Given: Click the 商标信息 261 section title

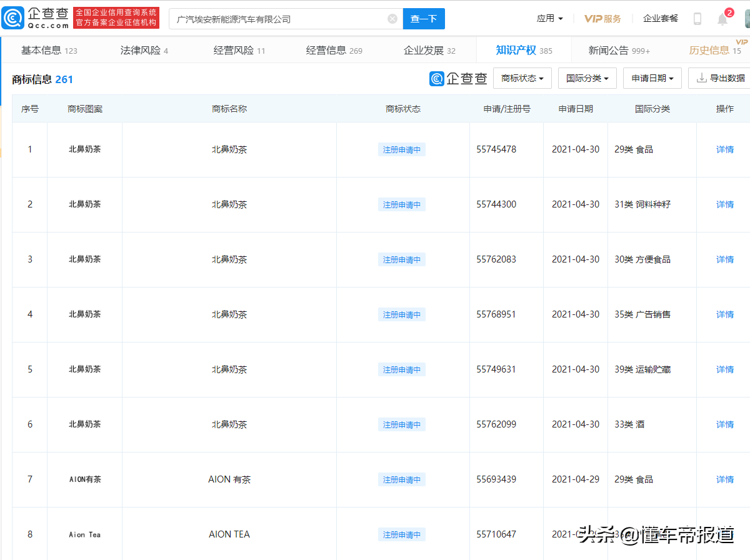Looking at the screenshot, I should pos(42,79).
